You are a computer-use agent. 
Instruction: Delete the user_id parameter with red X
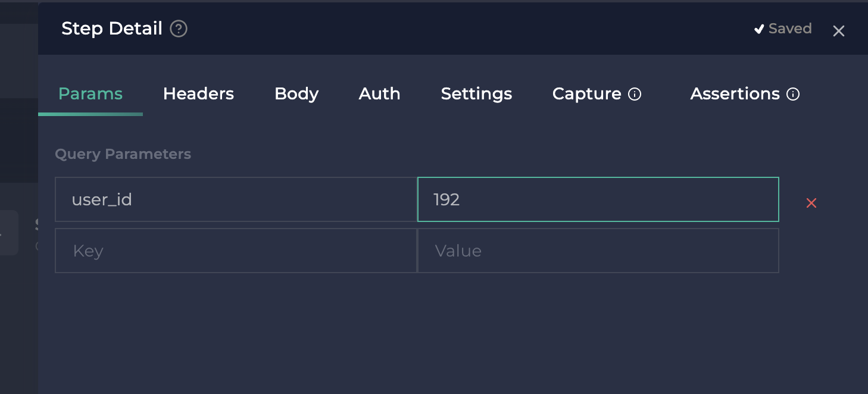[811, 203]
